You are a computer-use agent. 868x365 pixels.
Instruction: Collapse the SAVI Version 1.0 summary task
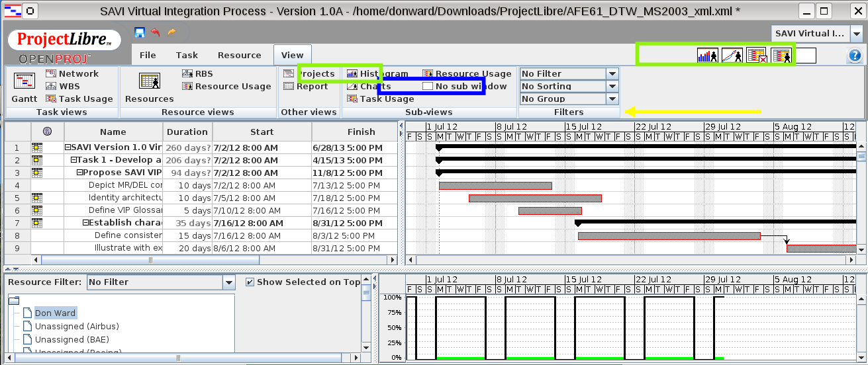pyautogui.click(x=68, y=147)
